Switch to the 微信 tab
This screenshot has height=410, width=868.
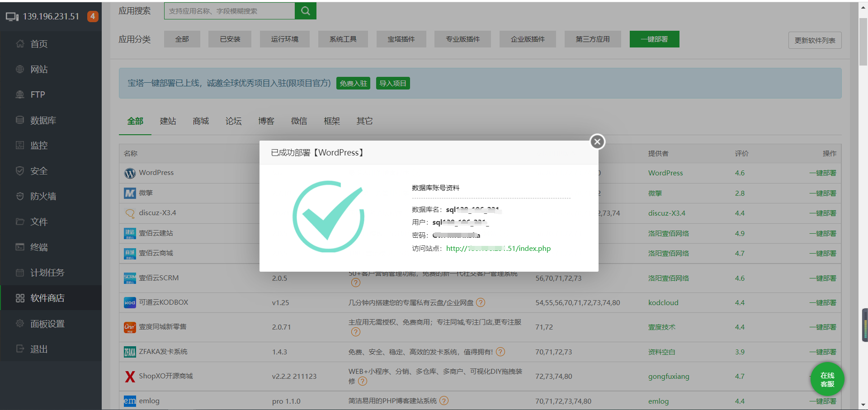(x=299, y=121)
